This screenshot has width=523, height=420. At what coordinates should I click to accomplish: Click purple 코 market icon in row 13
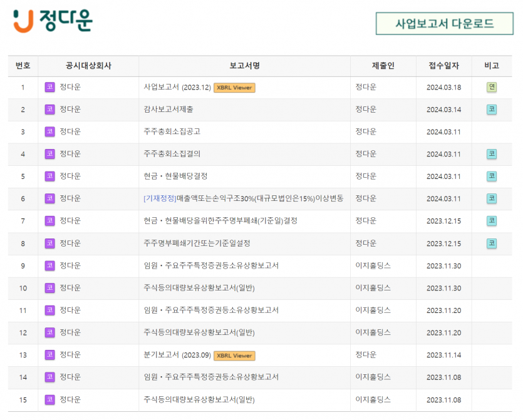pyautogui.click(x=49, y=355)
